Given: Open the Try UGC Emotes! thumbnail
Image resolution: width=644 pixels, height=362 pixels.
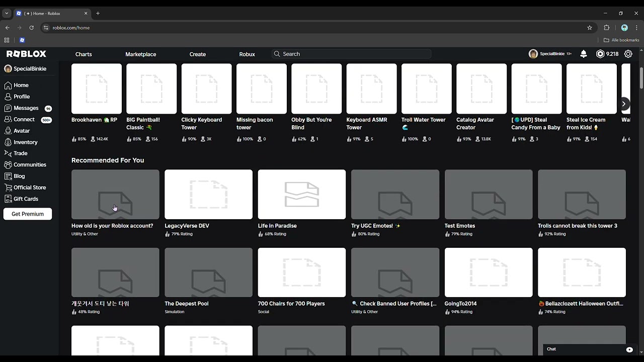Looking at the screenshot, I should (x=395, y=195).
